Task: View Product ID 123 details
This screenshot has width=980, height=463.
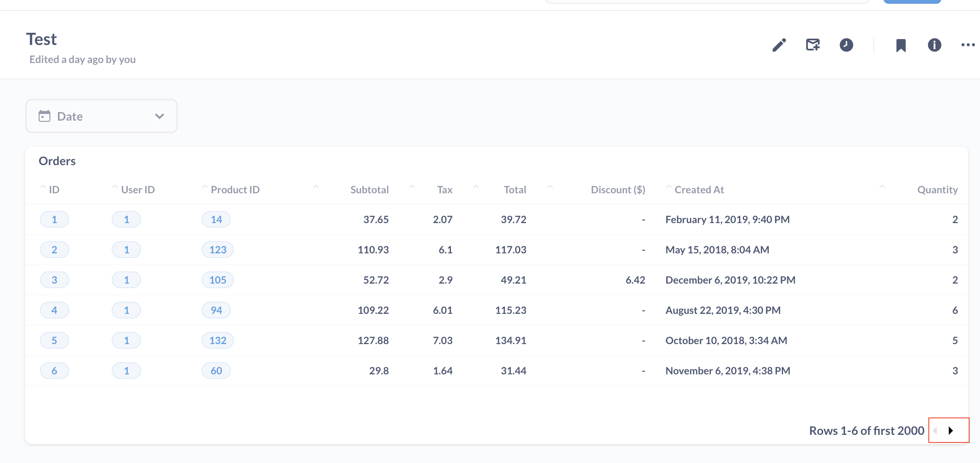Action: point(217,249)
